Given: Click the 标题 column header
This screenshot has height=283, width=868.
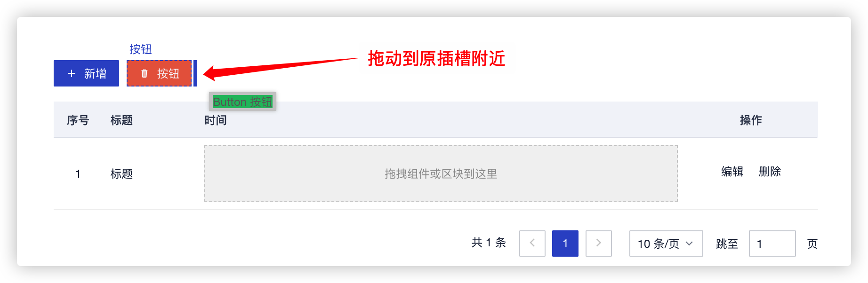Looking at the screenshot, I should tap(121, 120).
